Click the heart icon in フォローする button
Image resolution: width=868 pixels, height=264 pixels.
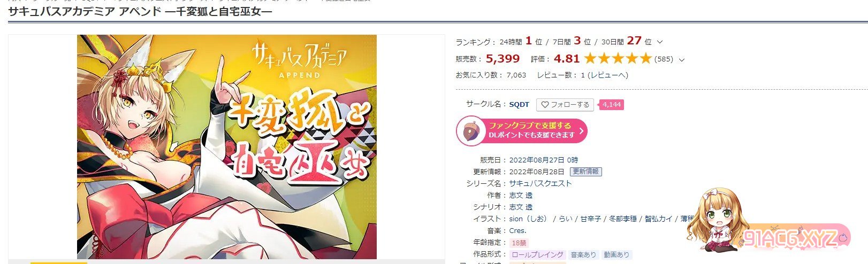[545, 105]
